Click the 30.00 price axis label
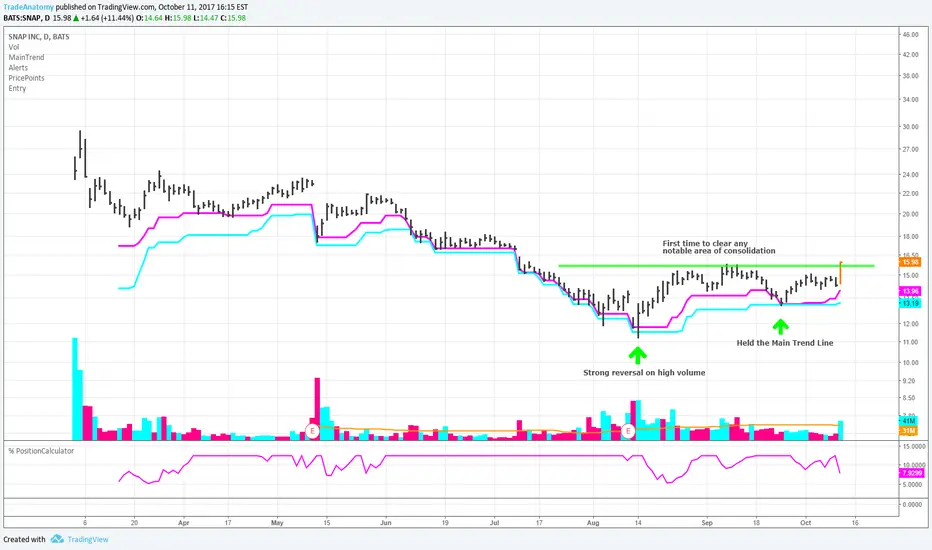This screenshot has width=932, height=550. (911, 127)
